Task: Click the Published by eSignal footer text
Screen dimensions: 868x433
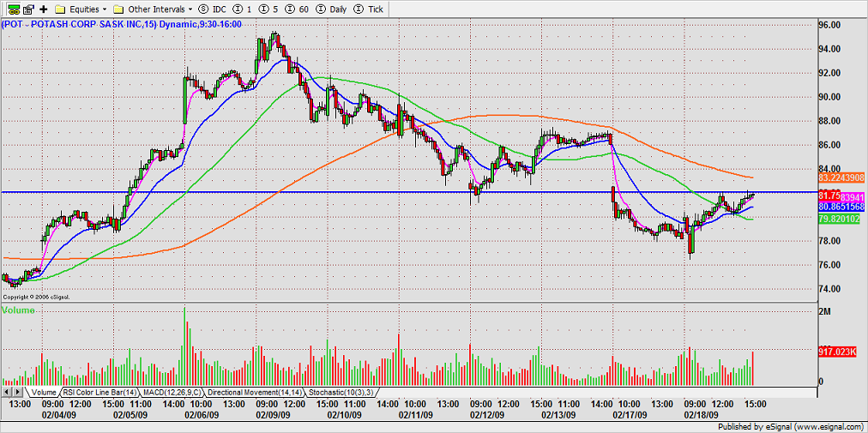Action: (792, 427)
